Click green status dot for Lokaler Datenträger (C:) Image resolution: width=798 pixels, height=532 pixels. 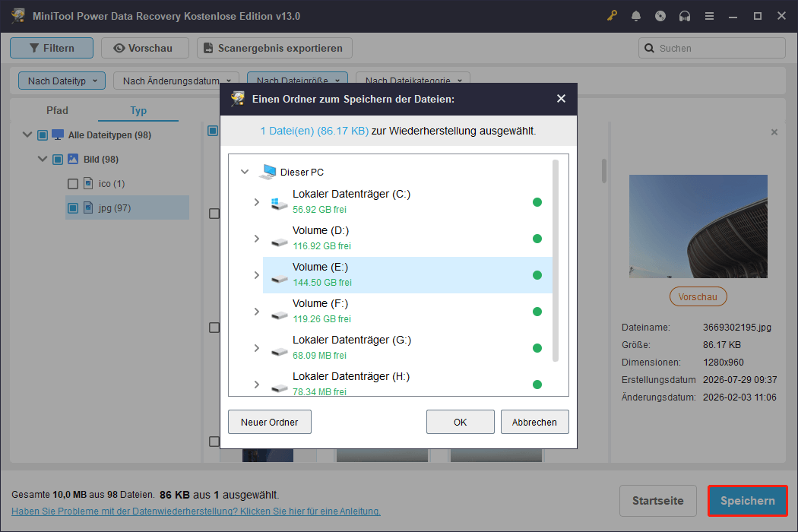point(537,202)
